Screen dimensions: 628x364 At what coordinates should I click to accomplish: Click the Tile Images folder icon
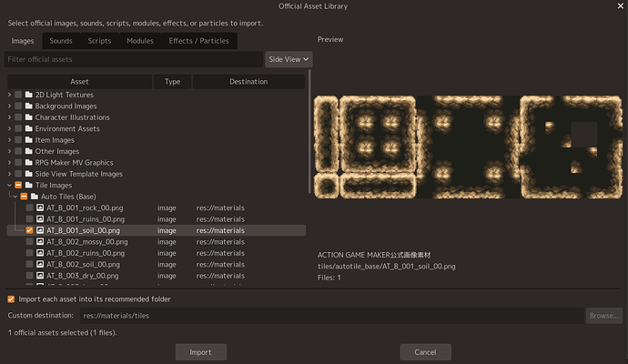click(28, 185)
